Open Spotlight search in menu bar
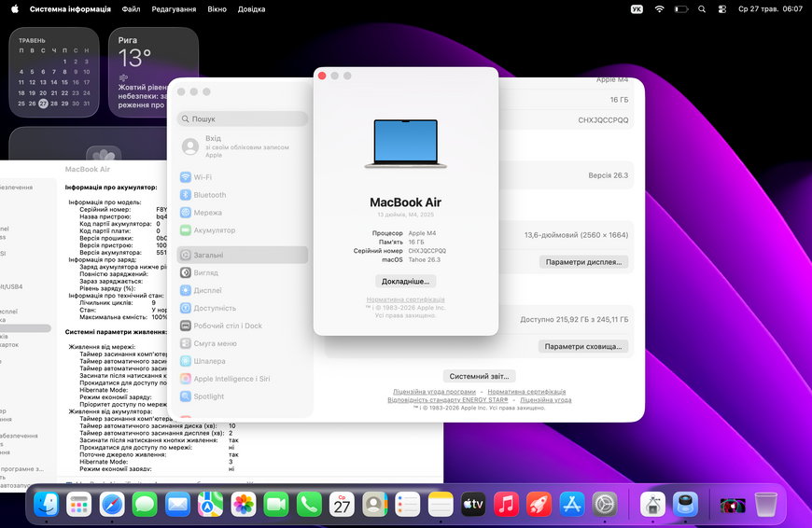 click(702, 8)
